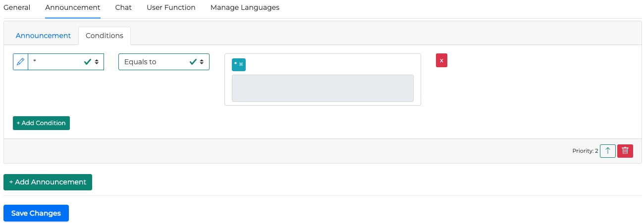Switch to the General tab

pos(17,8)
